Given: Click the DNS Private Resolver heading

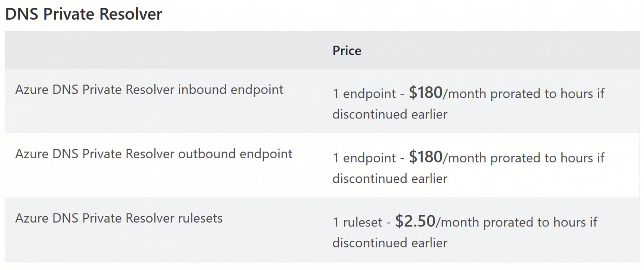Looking at the screenshot, I should click(83, 14).
